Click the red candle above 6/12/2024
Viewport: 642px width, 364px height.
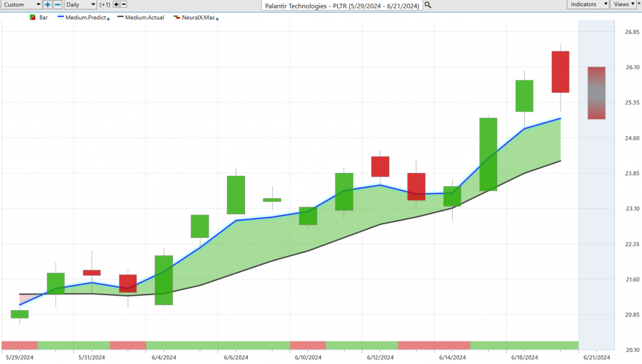(x=381, y=167)
